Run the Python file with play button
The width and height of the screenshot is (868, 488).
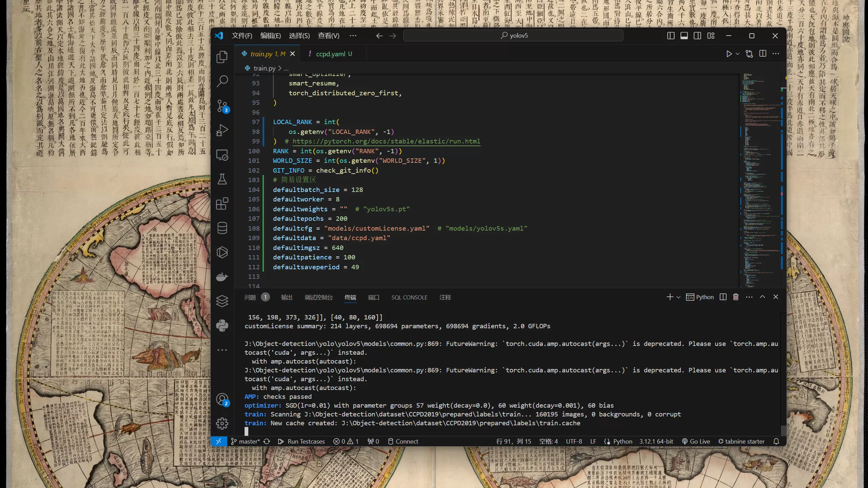[729, 54]
